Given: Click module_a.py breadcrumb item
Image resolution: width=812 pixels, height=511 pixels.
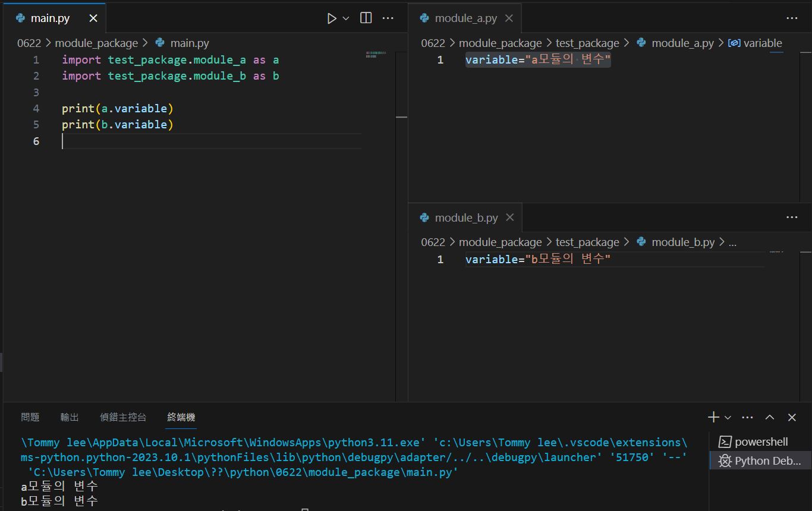Looking at the screenshot, I should pyautogui.click(x=682, y=43).
